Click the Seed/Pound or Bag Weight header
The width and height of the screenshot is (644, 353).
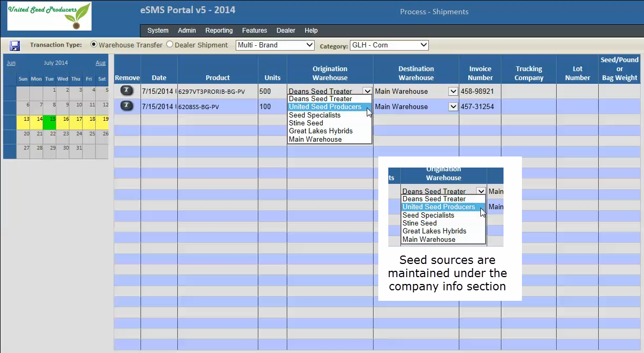[x=620, y=68]
